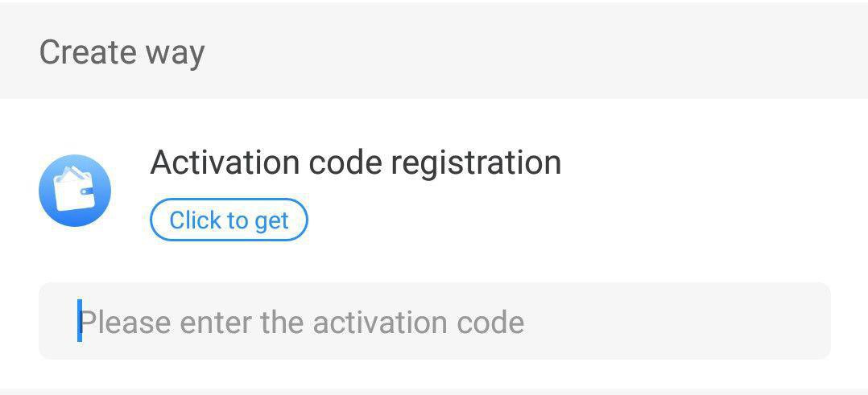This screenshot has width=868, height=395.
Task: Click the rounded pill button under the title
Action: pyautogui.click(x=229, y=220)
